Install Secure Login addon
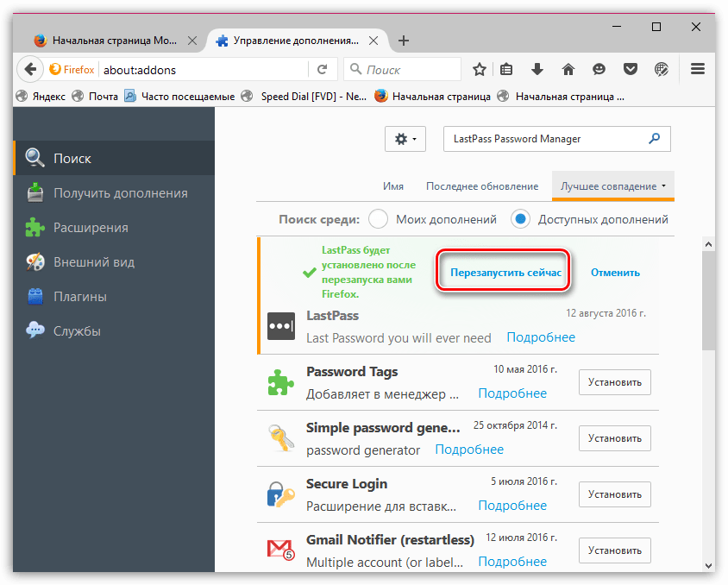728x585 pixels. coord(615,494)
